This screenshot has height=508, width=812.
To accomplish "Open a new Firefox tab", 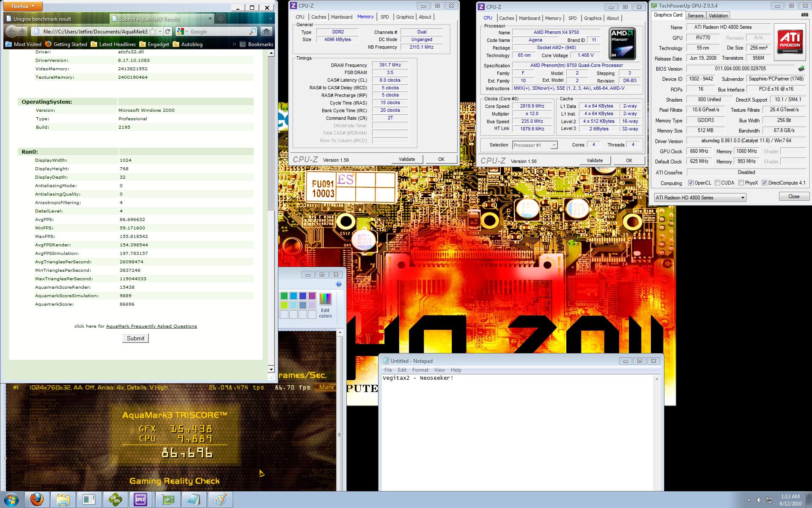I will pos(221,19).
